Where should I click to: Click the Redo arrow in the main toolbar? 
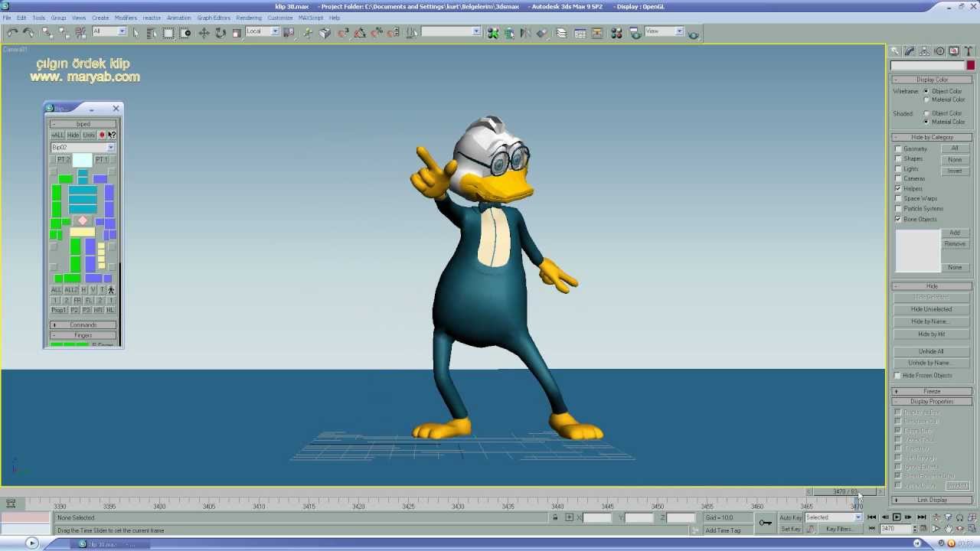28,33
